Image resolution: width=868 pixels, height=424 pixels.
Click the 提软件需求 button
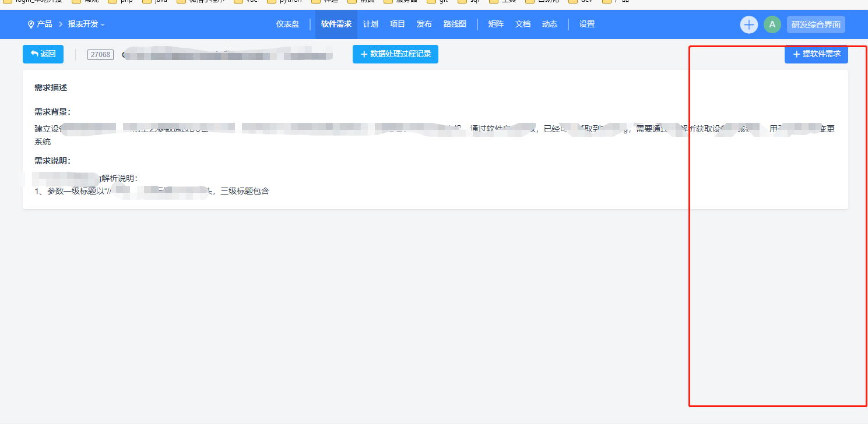coord(816,54)
